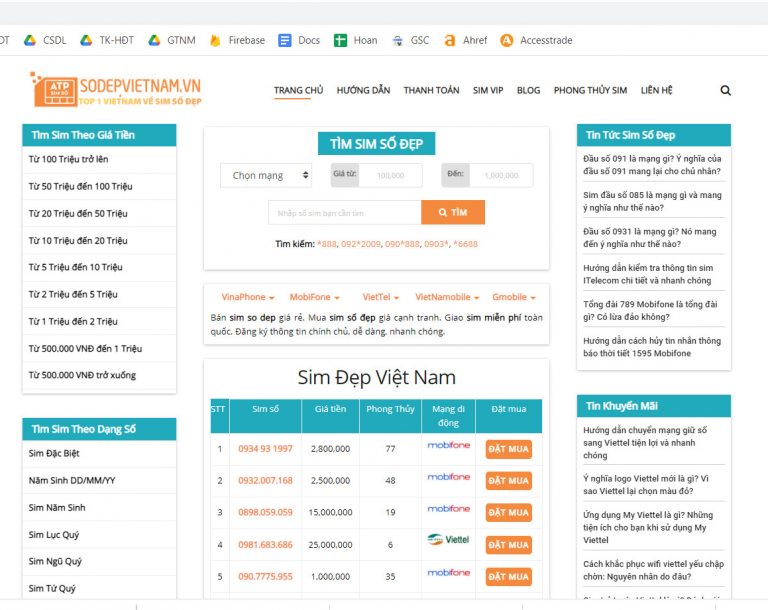The height and width of the screenshot is (610, 768).
Task: Click the search magnifier icon in header
Action: 725,90
